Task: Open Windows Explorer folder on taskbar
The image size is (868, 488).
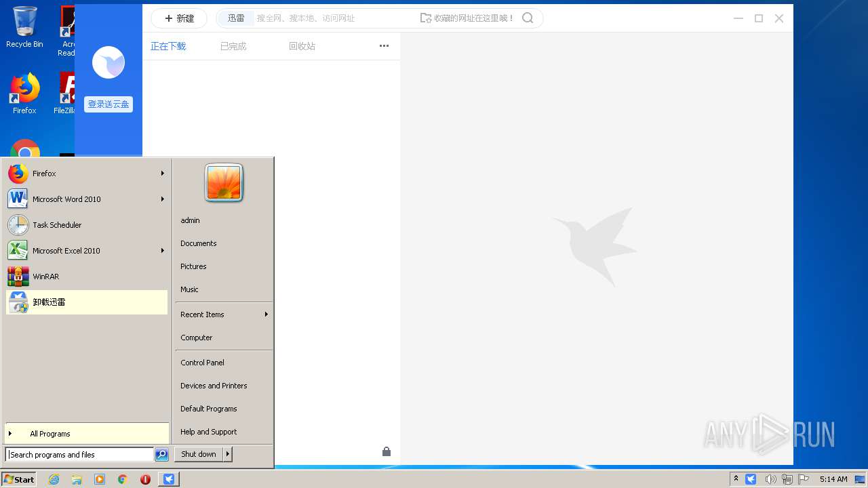Action: pos(77,479)
